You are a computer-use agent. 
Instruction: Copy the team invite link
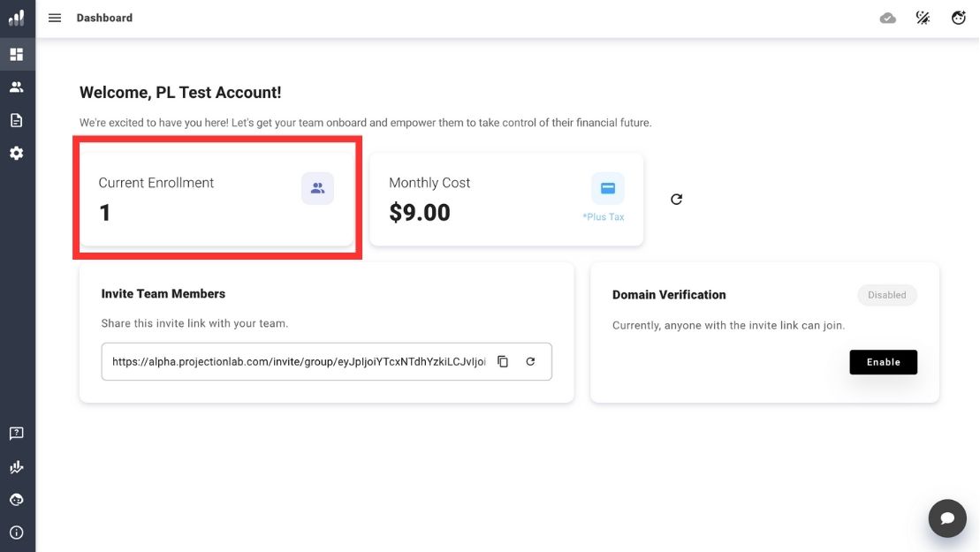(503, 361)
